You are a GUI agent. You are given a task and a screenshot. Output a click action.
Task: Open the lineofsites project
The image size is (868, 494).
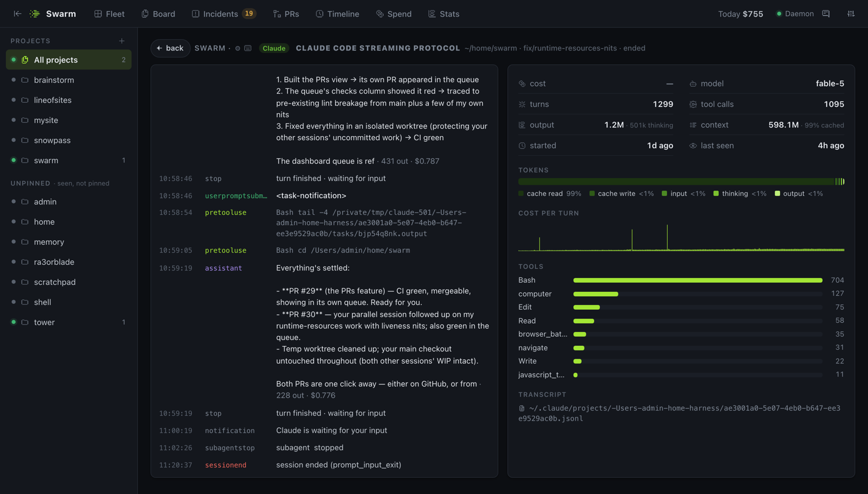coord(69,100)
